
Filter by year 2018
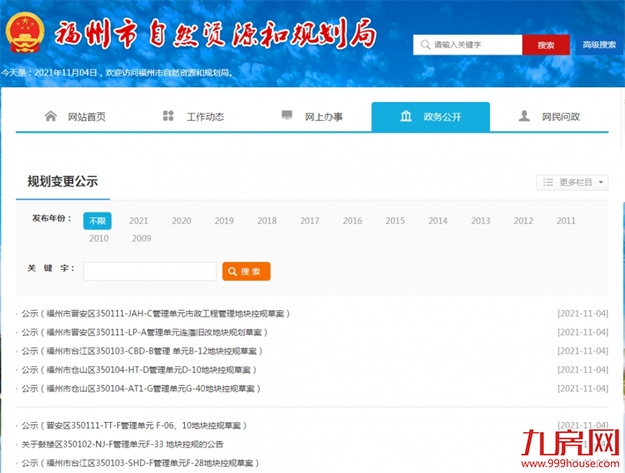tap(267, 221)
